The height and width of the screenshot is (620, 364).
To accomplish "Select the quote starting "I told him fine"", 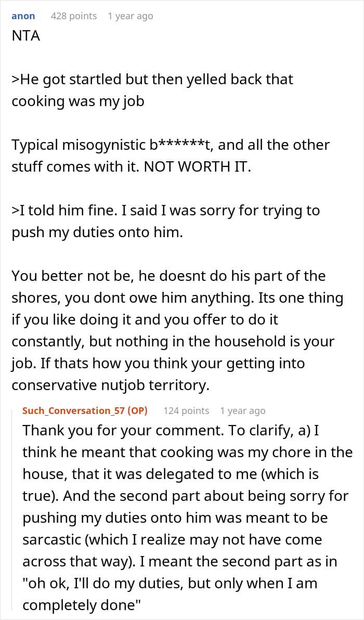I will [166, 210].
